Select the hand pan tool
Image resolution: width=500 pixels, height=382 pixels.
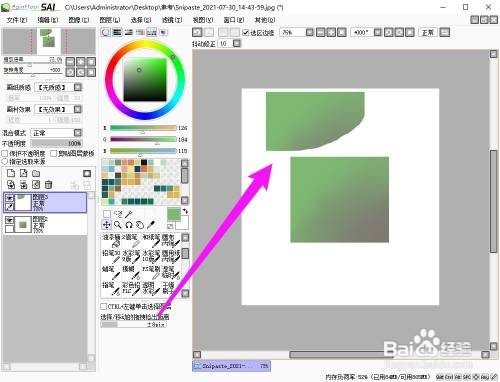coord(140,225)
